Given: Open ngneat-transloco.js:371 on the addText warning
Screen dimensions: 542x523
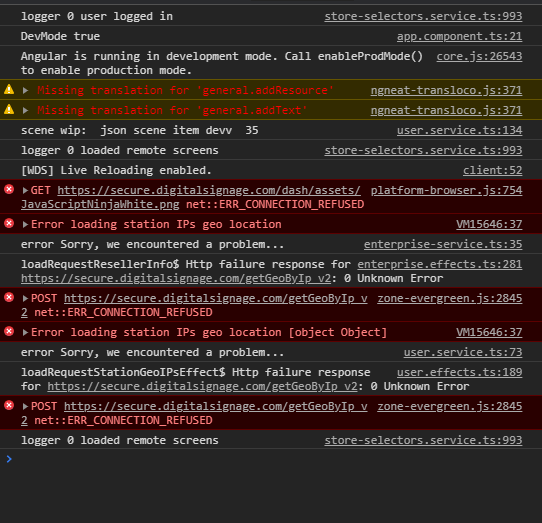Looking at the screenshot, I should click(x=446, y=110).
